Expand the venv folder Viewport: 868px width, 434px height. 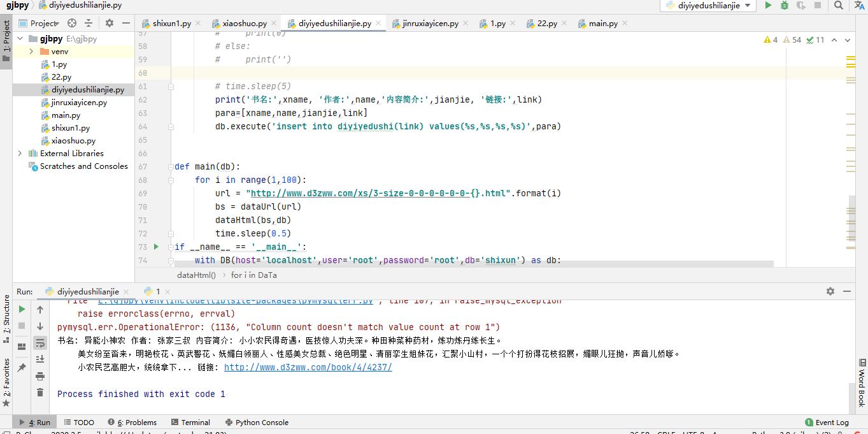(31, 52)
